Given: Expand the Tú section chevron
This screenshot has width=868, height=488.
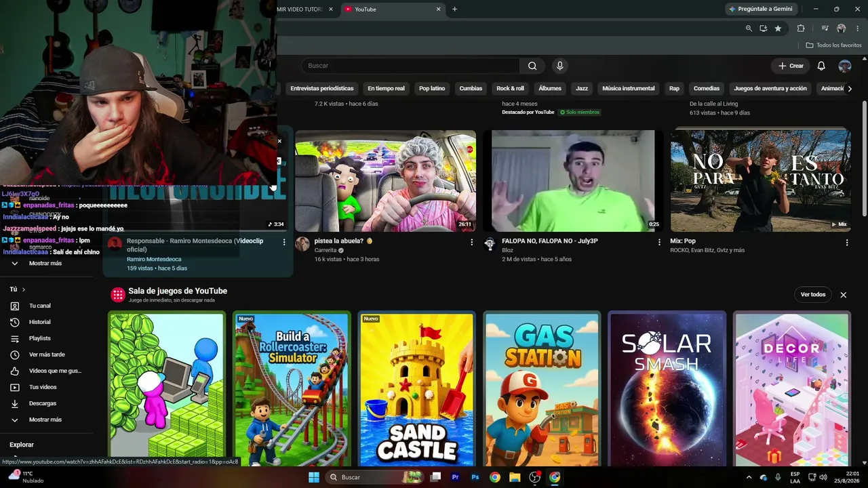Looking at the screenshot, I should coord(24,289).
